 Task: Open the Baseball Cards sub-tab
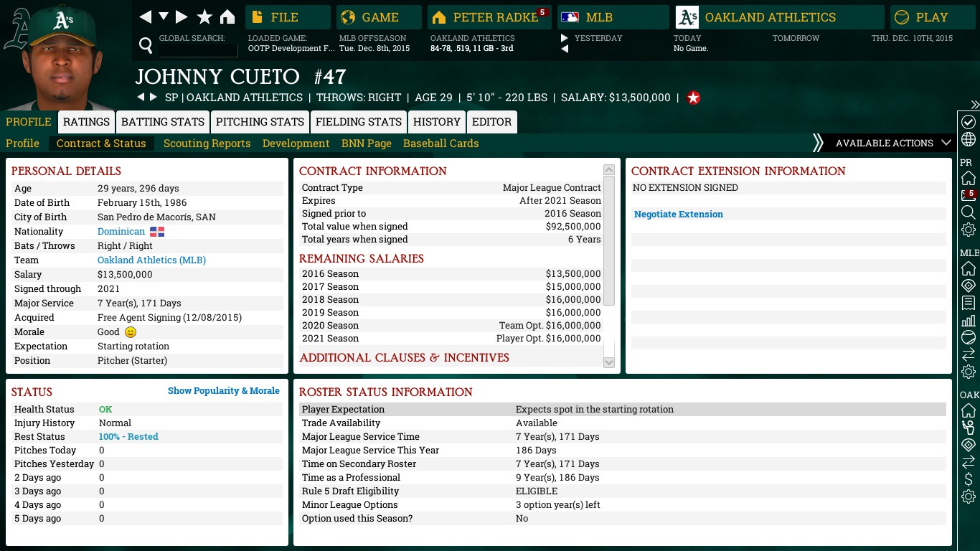[441, 143]
